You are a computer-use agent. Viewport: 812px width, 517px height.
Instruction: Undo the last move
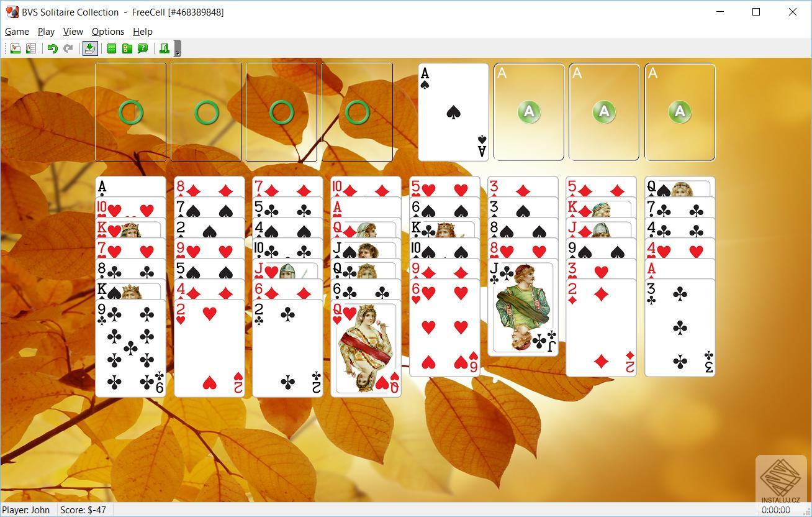coord(53,48)
